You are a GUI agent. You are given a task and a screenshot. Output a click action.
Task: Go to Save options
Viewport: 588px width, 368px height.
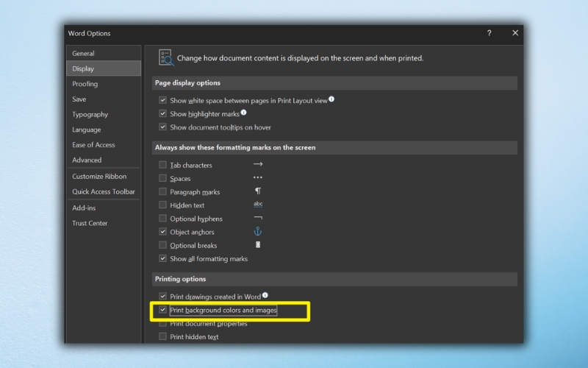pos(104,99)
